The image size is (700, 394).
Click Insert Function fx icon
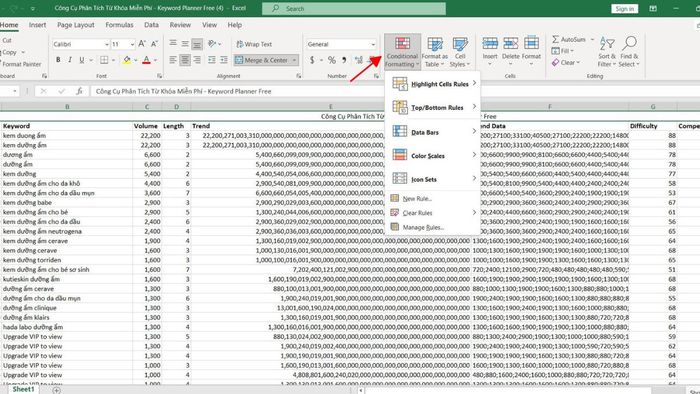coord(79,91)
